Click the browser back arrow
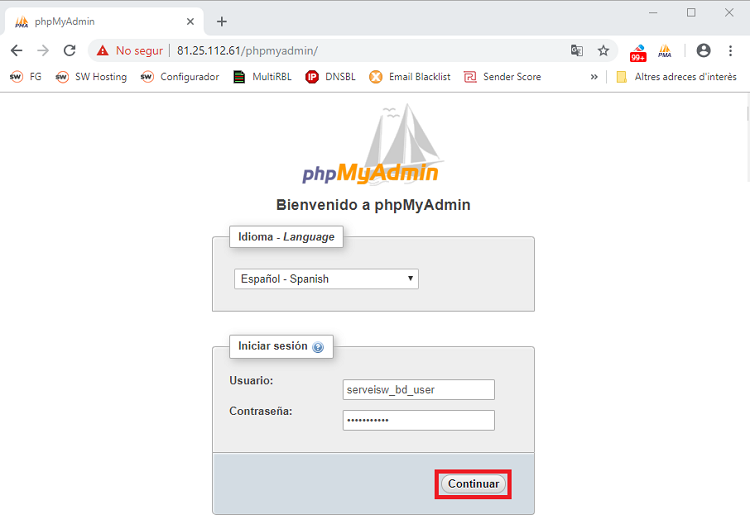This screenshot has width=750, height=524. pos(17,50)
